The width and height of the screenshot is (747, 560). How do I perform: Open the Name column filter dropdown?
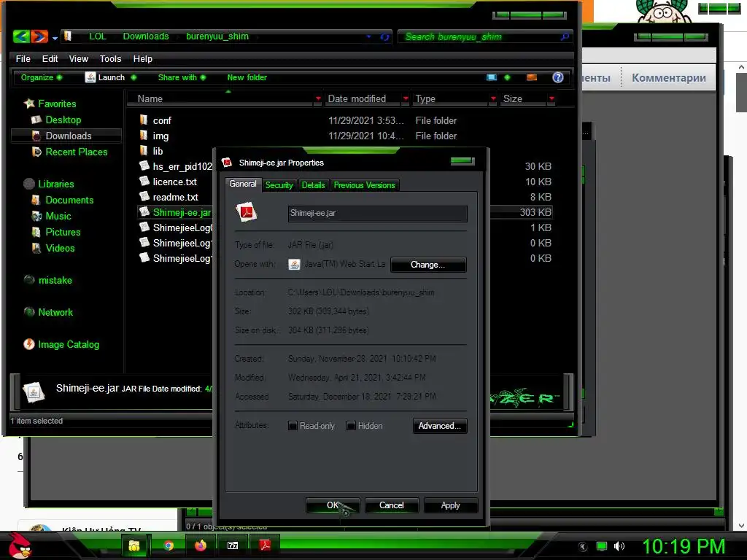(318, 98)
